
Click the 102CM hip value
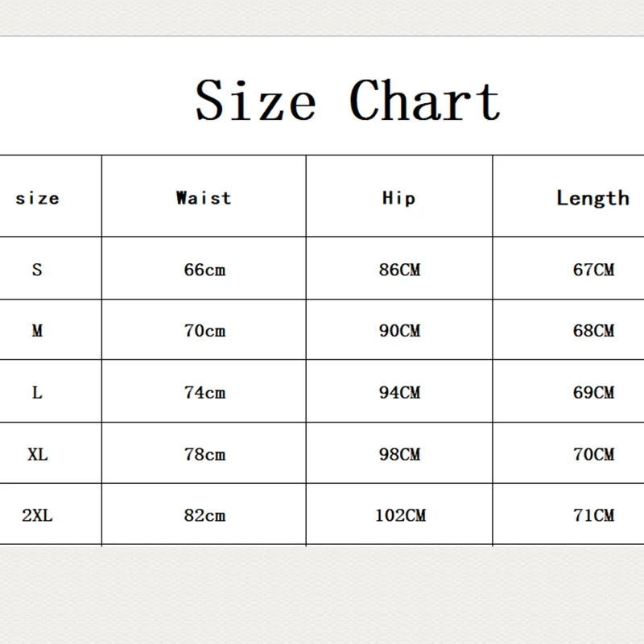point(399,515)
